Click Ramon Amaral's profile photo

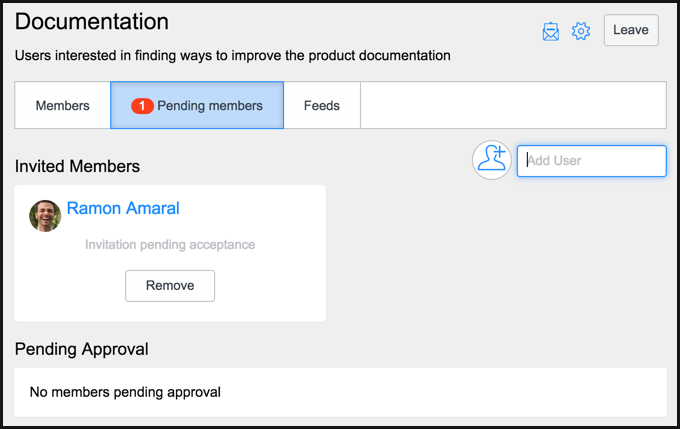[45, 216]
